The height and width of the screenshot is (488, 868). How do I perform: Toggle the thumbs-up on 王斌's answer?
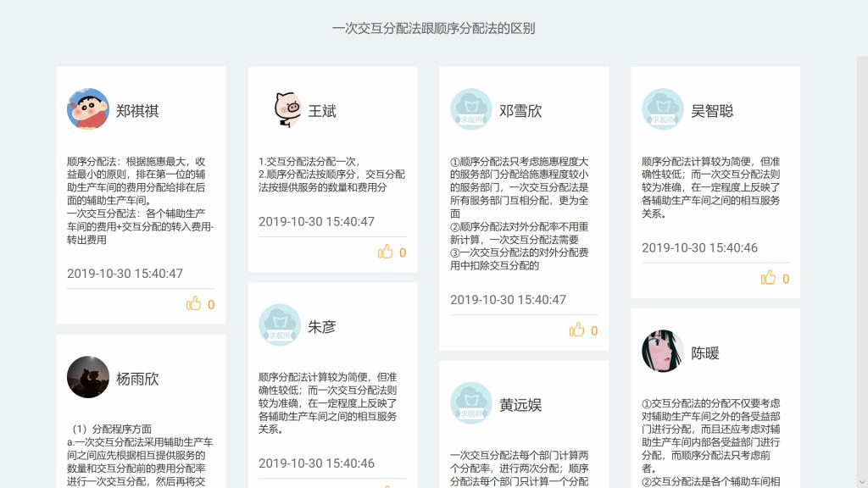point(386,252)
